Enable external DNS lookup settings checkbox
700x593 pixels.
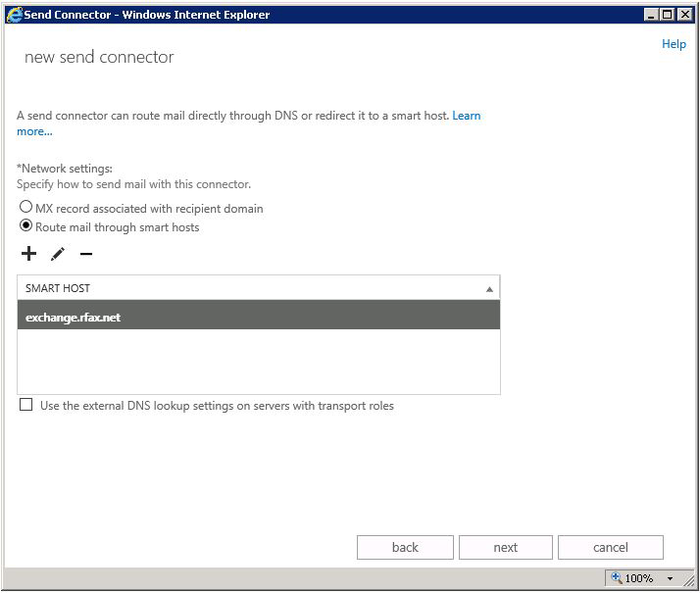tap(26, 405)
